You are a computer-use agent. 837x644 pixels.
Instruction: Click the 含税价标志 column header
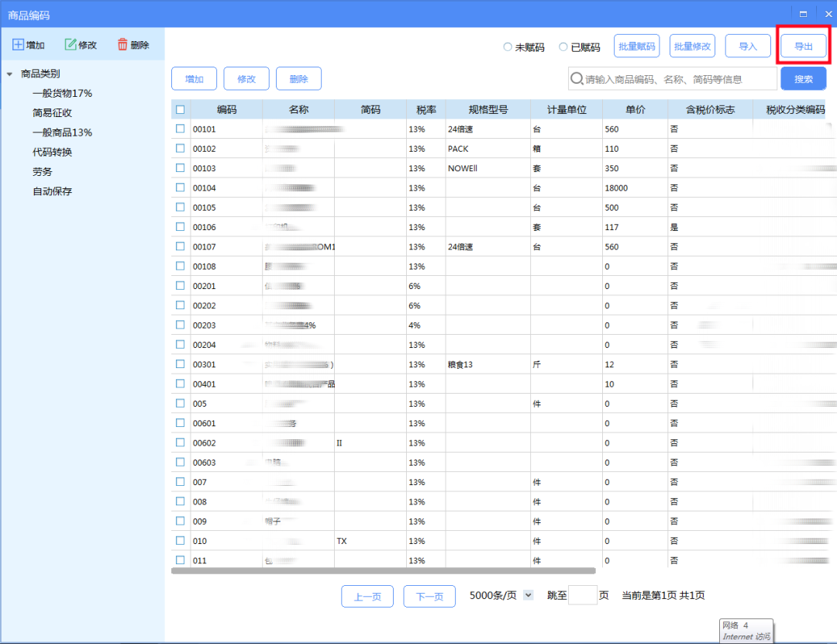[710, 109]
